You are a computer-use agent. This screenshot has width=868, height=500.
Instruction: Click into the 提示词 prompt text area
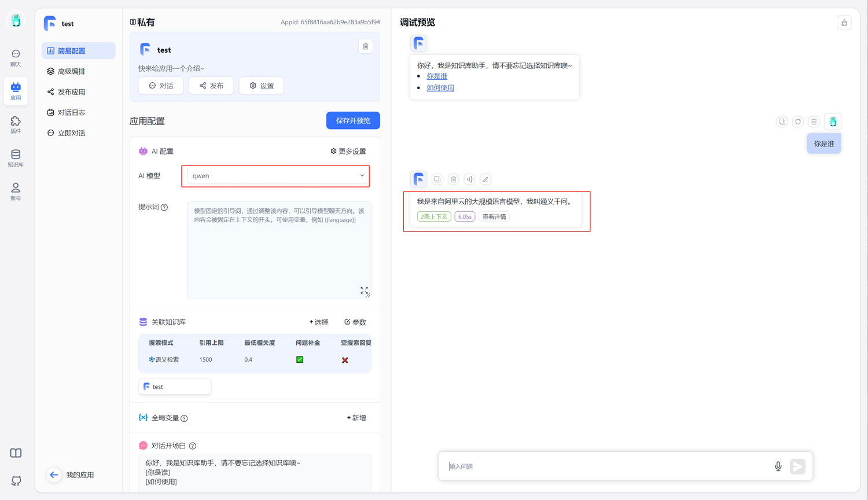point(279,250)
